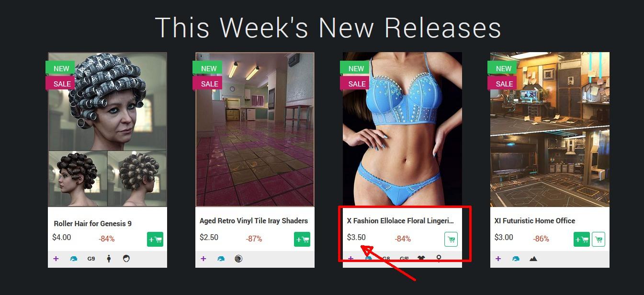Image resolution: width=644 pixels, height=295 pixels.
Task: Expand purple plus under Roller Hair product
Action: click(x=56, y=259)
